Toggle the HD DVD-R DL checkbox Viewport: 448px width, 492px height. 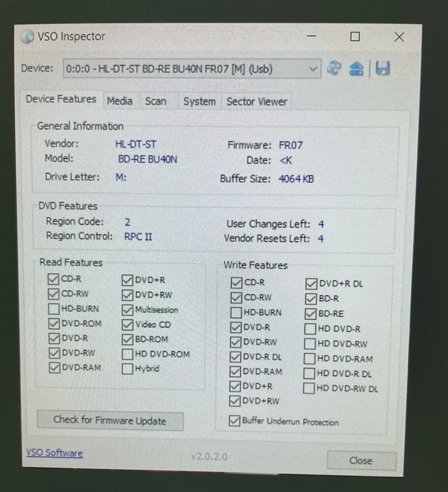309,373
